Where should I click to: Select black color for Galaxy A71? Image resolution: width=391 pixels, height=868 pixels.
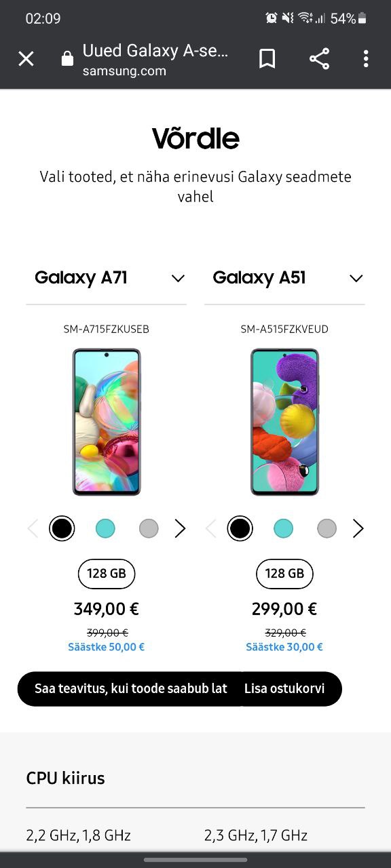(62, 528)
